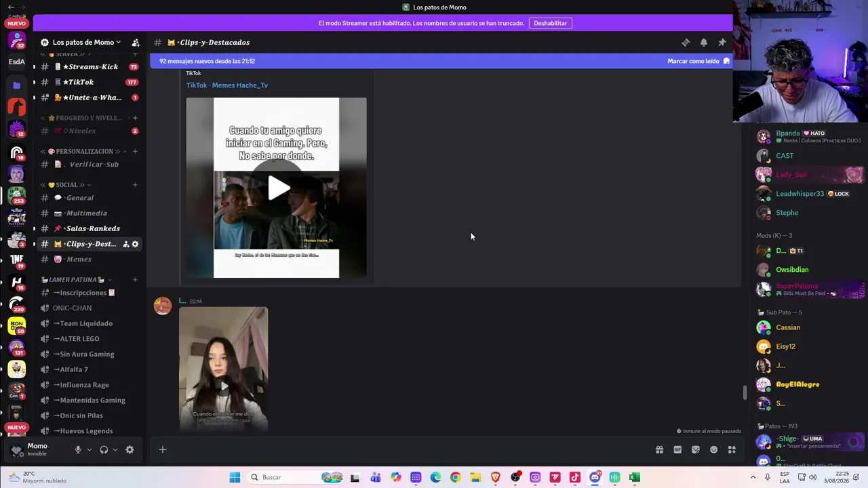Open the apps launcher in message bar

(x=732, y=449)
